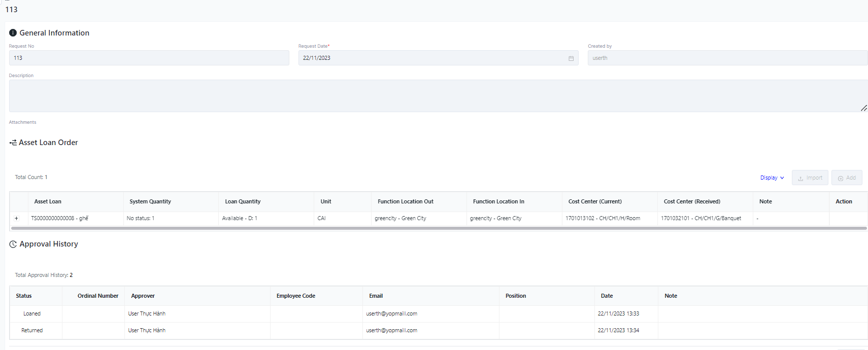Focus the Description text area
The height and width of the screenshot is (350, 868).
click(437, 96)
